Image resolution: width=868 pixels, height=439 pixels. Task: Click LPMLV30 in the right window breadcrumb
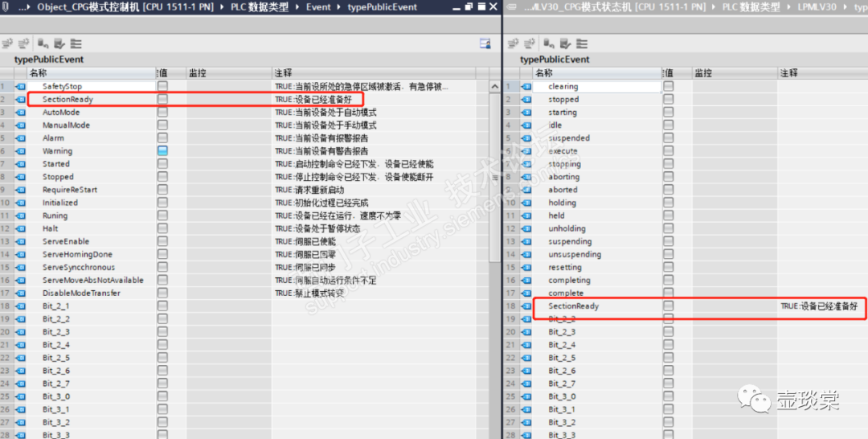pyautogui.click(x=817, y=7)
